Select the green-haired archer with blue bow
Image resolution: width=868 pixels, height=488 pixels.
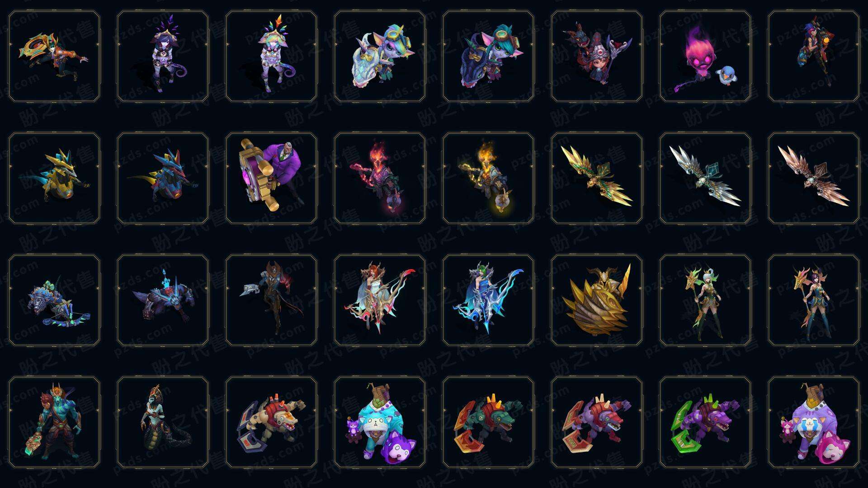(x=488, y=300)
